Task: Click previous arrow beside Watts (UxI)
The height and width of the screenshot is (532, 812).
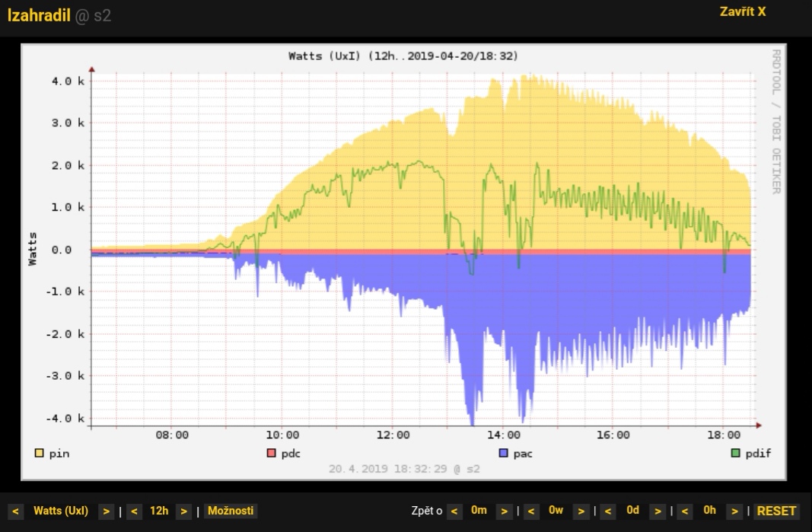Action: (x=15, y=511)
